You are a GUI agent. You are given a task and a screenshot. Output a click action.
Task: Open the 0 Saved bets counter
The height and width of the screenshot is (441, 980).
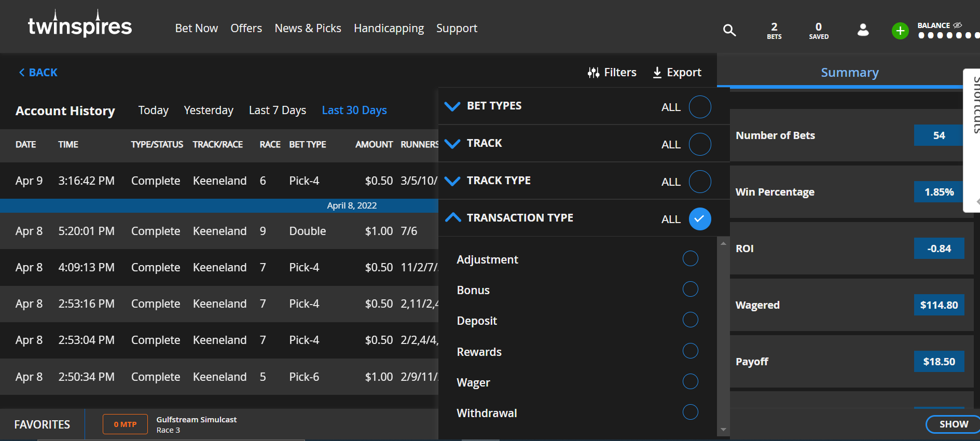click(819, 31)
